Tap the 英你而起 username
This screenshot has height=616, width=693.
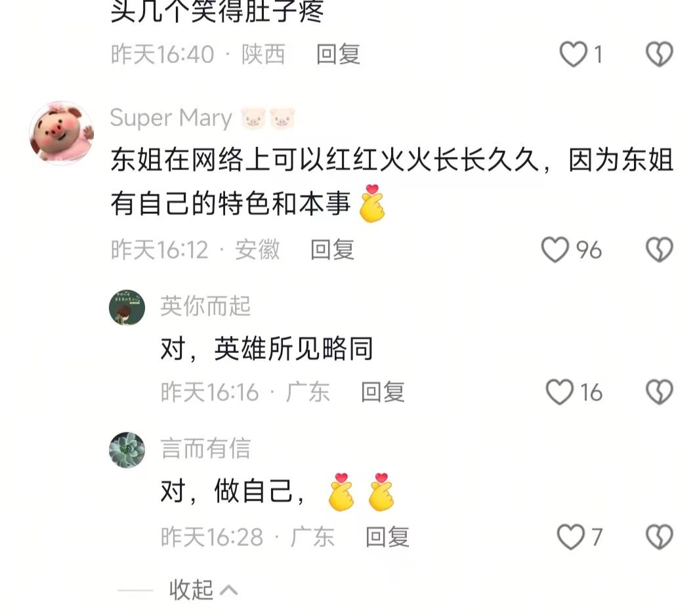coord(205,306)
